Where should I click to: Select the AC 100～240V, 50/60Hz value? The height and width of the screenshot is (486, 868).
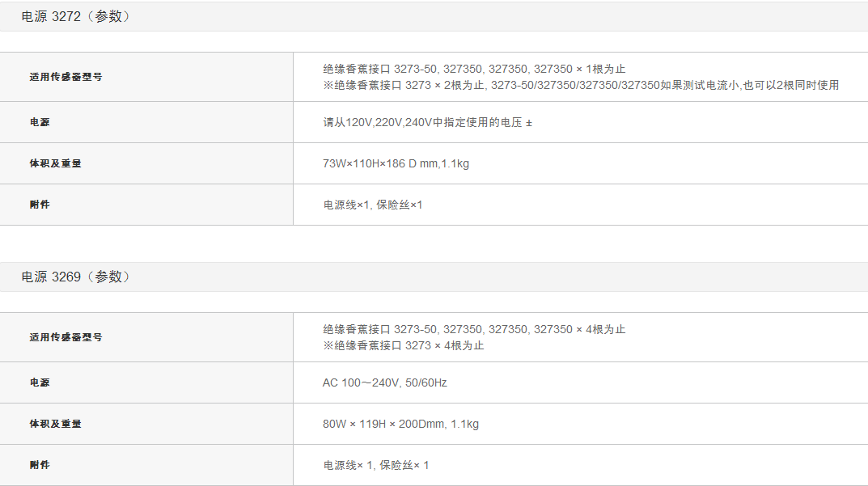tap(384, 382)
